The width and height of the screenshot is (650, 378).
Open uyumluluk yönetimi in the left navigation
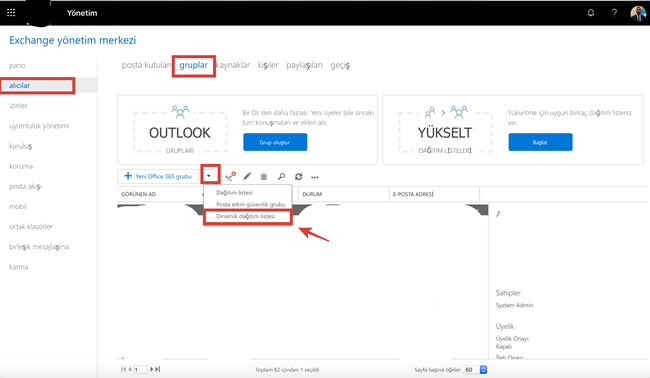pos(39,126)
